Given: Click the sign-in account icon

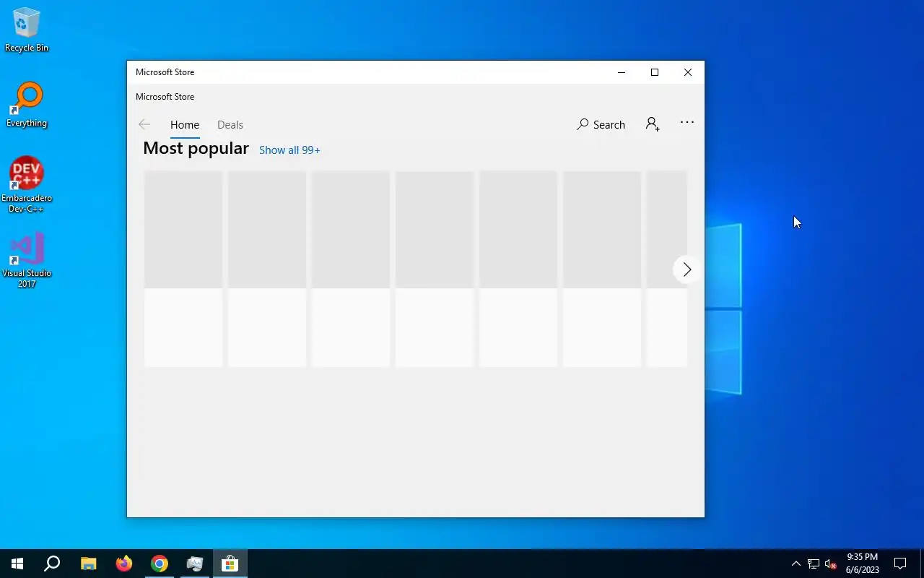Looking at the screenshot, I should (653, 124).
